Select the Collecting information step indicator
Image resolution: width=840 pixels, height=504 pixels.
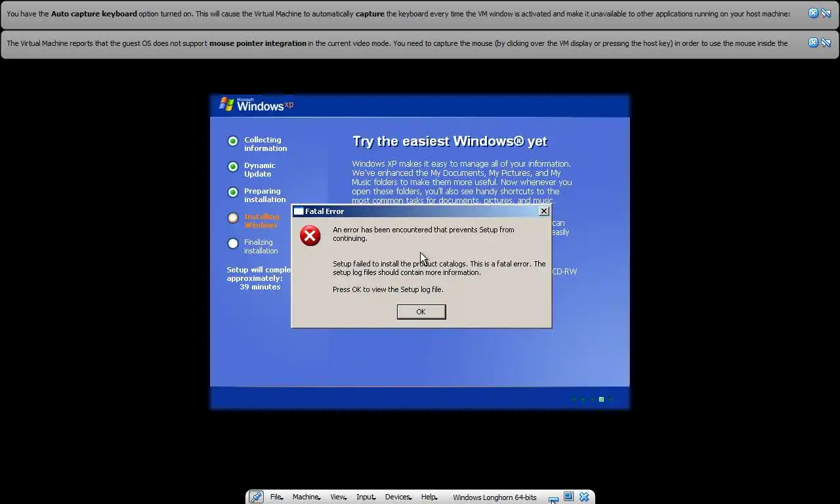pyautogui.click(x=233, y=141)
